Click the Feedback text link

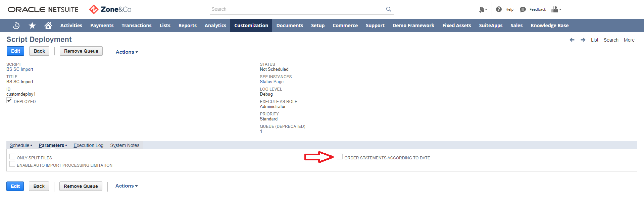click(538, 9)
